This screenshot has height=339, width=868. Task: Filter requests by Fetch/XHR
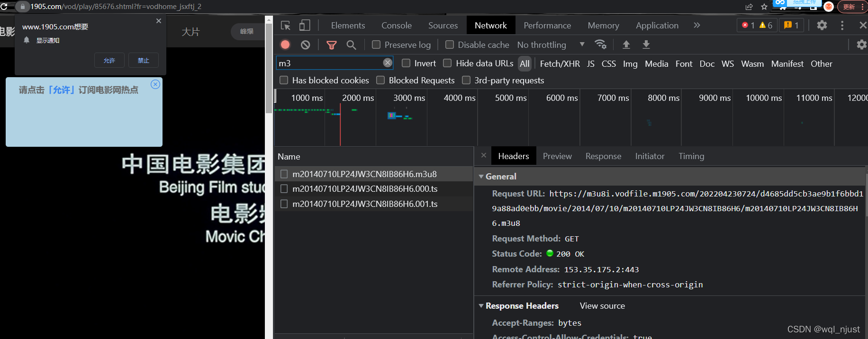tap(560, 63)
